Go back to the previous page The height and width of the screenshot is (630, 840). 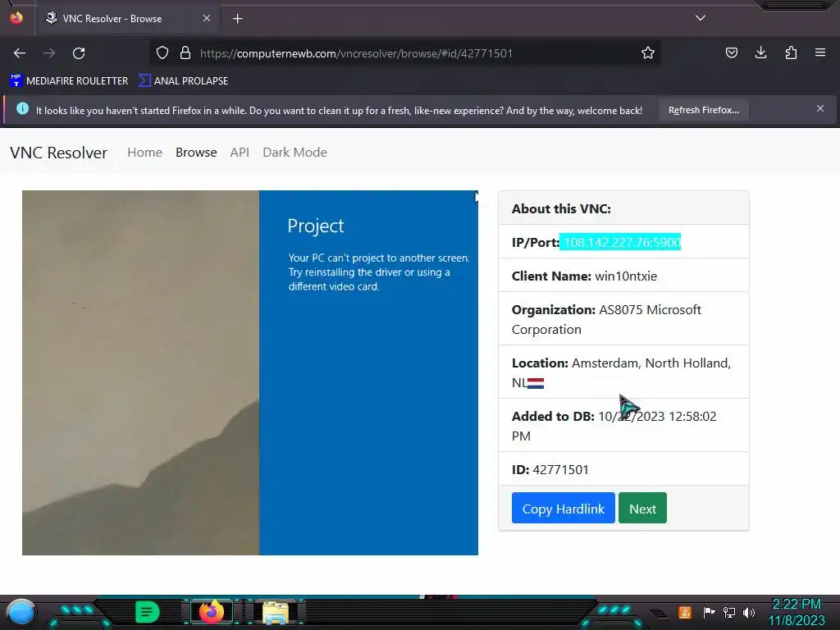click(20, 53)
